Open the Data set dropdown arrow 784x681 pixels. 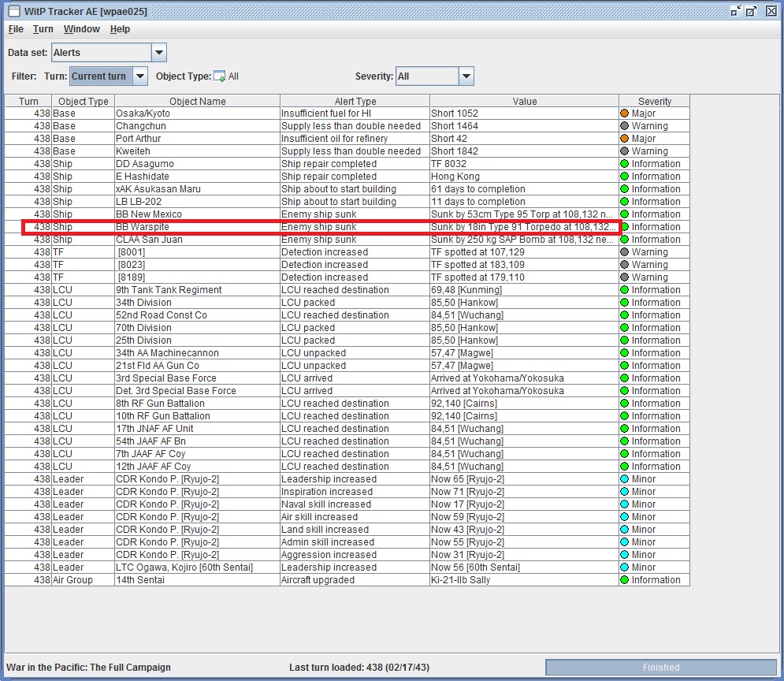tap(159, 53)
